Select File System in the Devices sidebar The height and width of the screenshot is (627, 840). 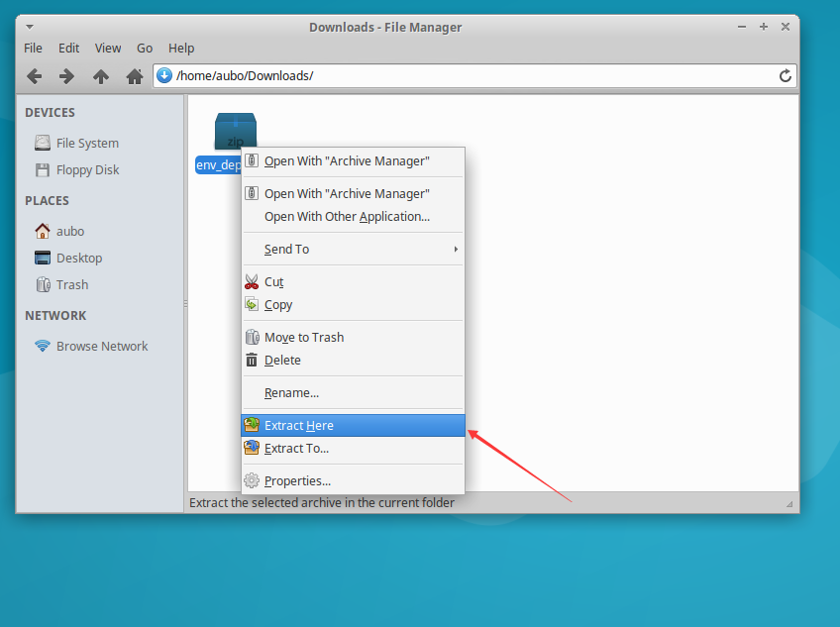[x=87, y=143]
